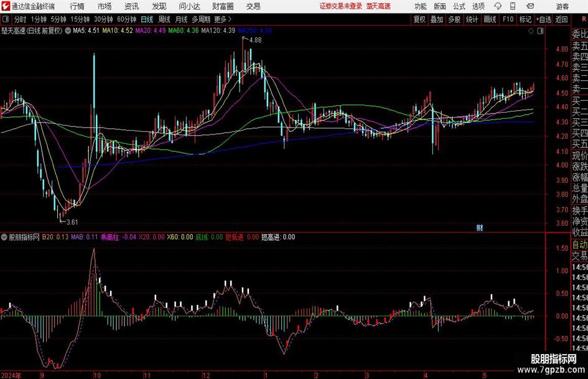Open the headset customer service icon
Image resolution: width=588 pixels, height=379 pixels.
pos(498,6)
